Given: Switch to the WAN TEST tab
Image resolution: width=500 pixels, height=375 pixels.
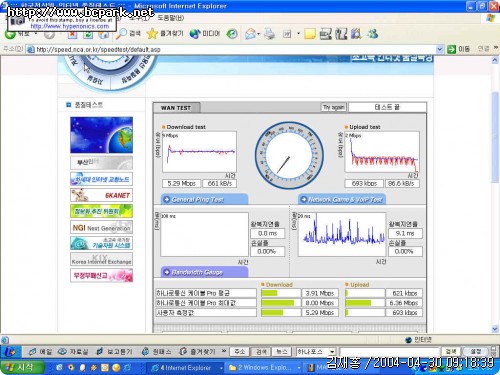Looking at the screenshot, I should [177, 108].
